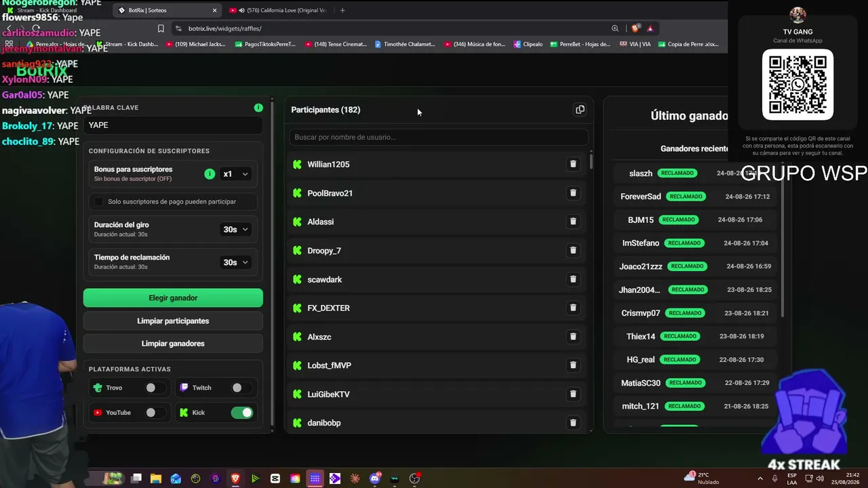The image size is (868, 488).
Task: Open File Explorer from the taskbar
Action: pyautogui.click(x=156, y=479)
